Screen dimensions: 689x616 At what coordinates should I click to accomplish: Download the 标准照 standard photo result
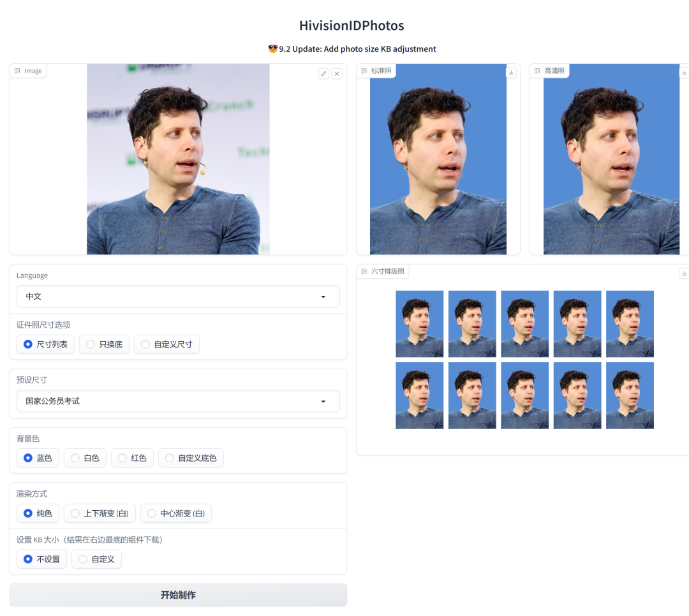[x=511, y=72]
